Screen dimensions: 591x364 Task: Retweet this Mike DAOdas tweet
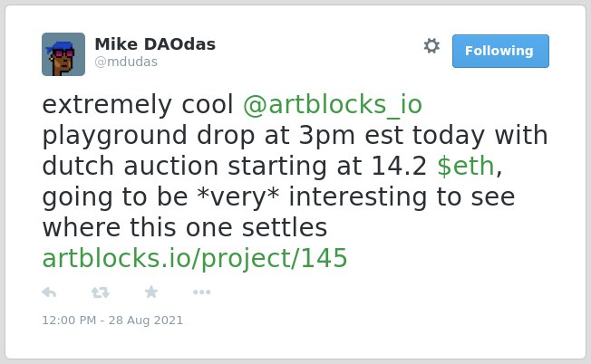[x=101, y=292]
